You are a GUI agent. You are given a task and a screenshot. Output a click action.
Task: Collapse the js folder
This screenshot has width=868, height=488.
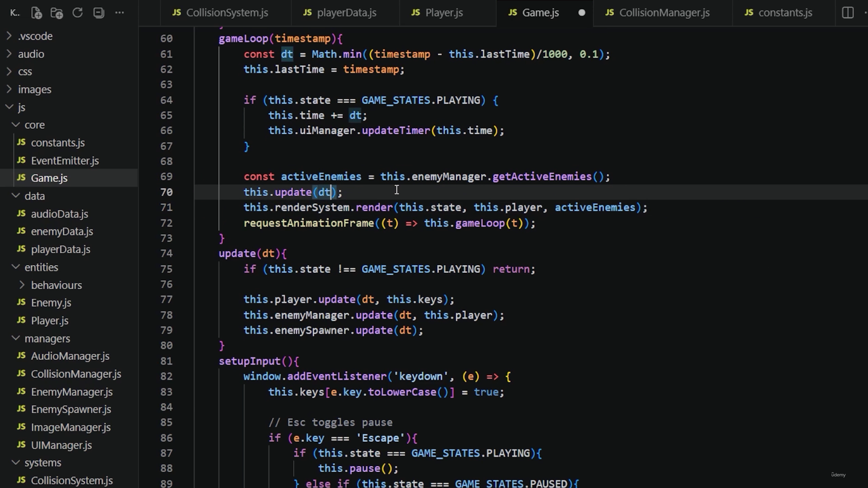(x=69, y=107)
